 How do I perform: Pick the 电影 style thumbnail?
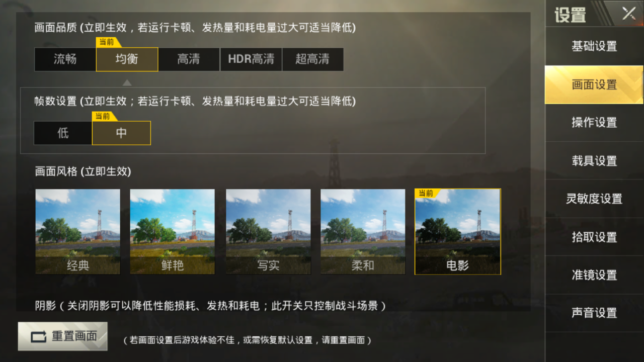coord(458,232)
